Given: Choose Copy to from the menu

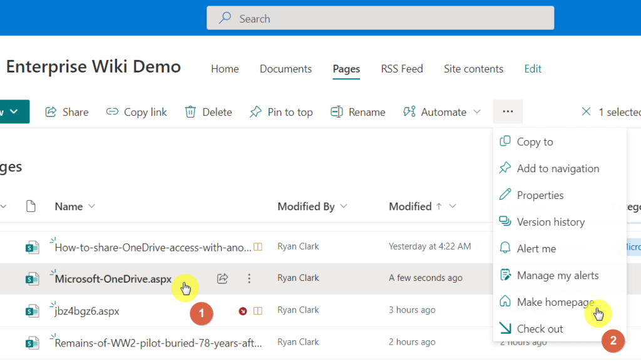Looking at the screenshot, I should 560,142.
